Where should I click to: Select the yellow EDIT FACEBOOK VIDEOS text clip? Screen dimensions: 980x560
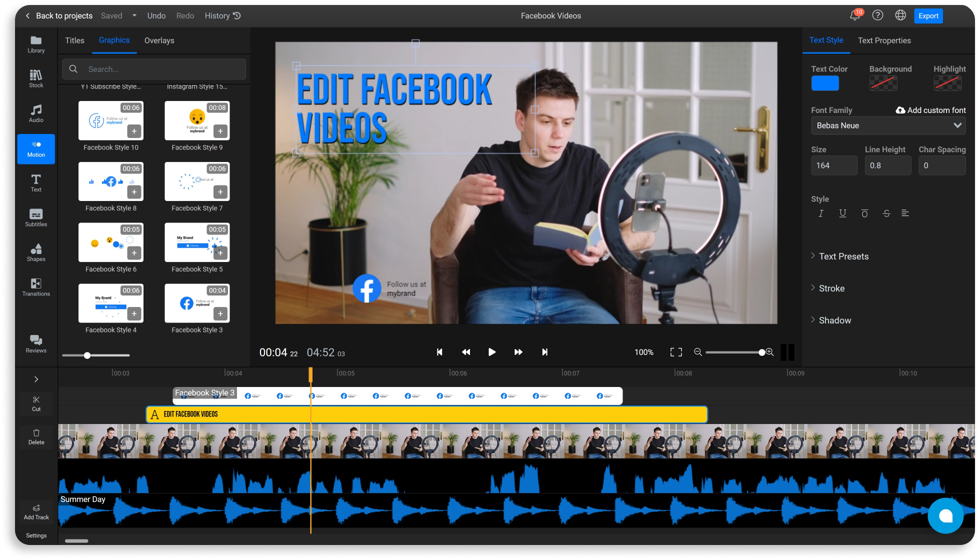tap(426, 414)
